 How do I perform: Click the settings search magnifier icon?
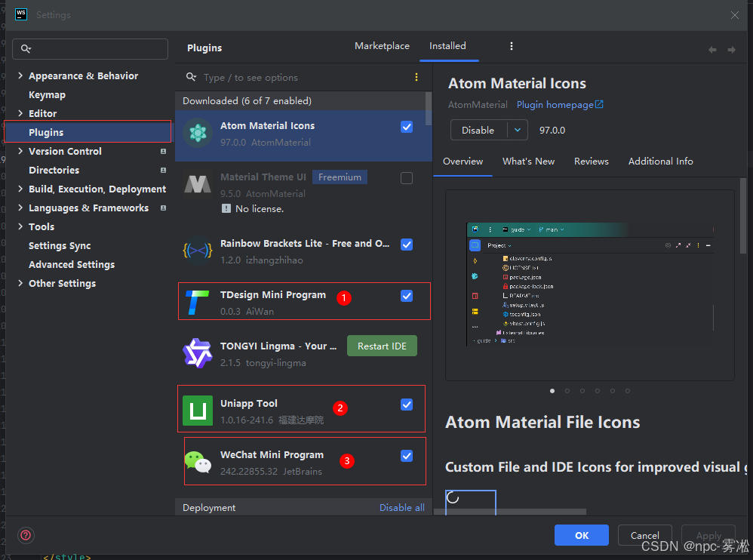(x=26, y=48)
